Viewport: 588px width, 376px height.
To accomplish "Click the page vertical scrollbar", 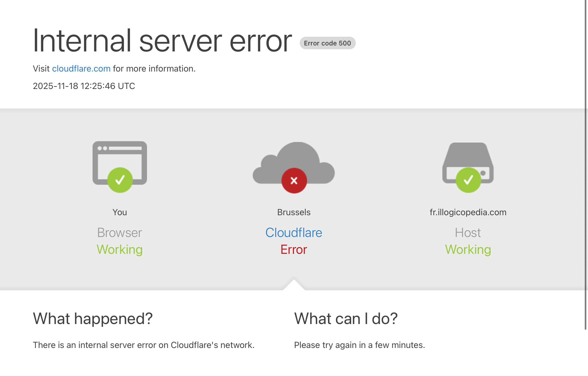I will tap(585, 163).
